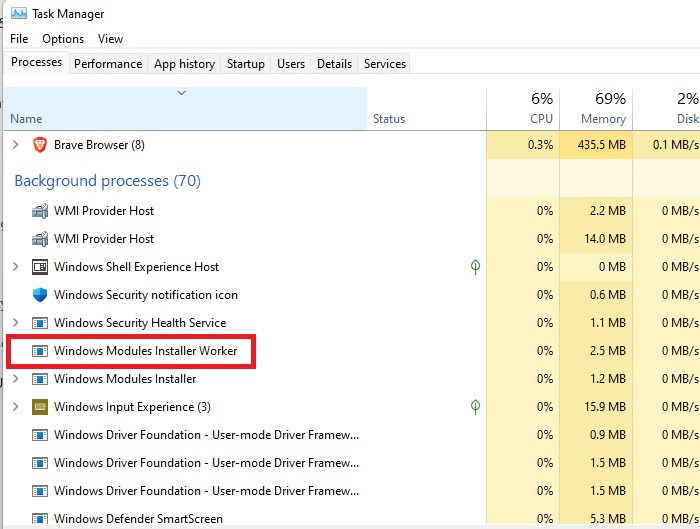Click the Brave Browser lion icon

pos(40,145)
